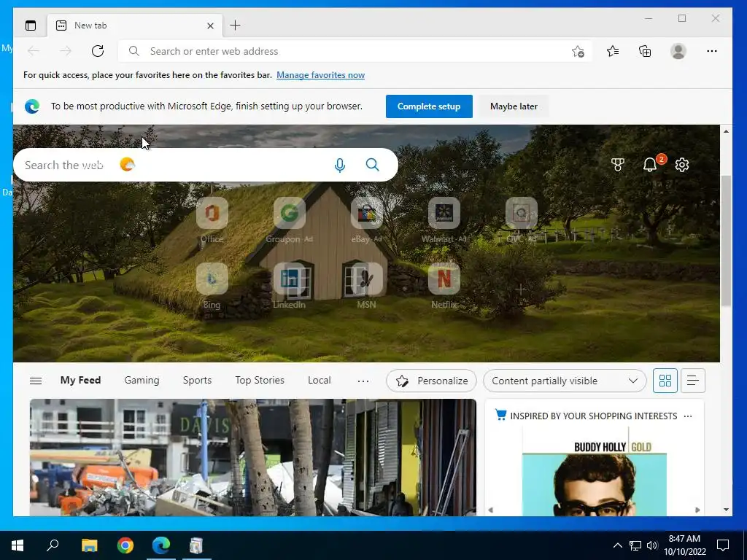This screenshot has width=747, height=560.
Task: Switch to the Local tab
Action: 319,380
